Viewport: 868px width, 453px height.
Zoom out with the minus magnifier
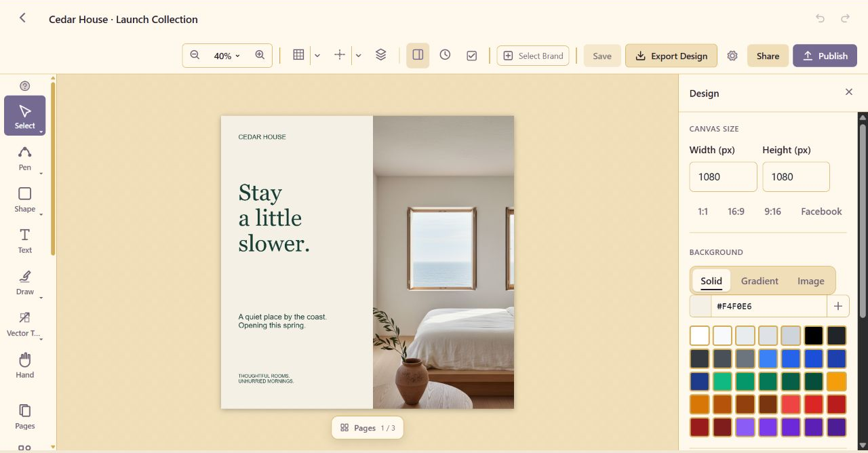coord(195,56)
